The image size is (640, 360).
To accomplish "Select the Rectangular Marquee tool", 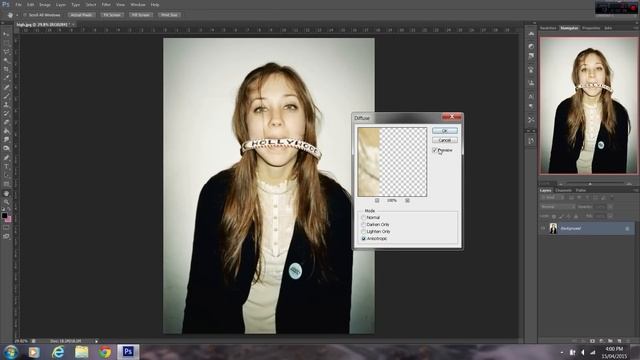I will click(6, 43).
